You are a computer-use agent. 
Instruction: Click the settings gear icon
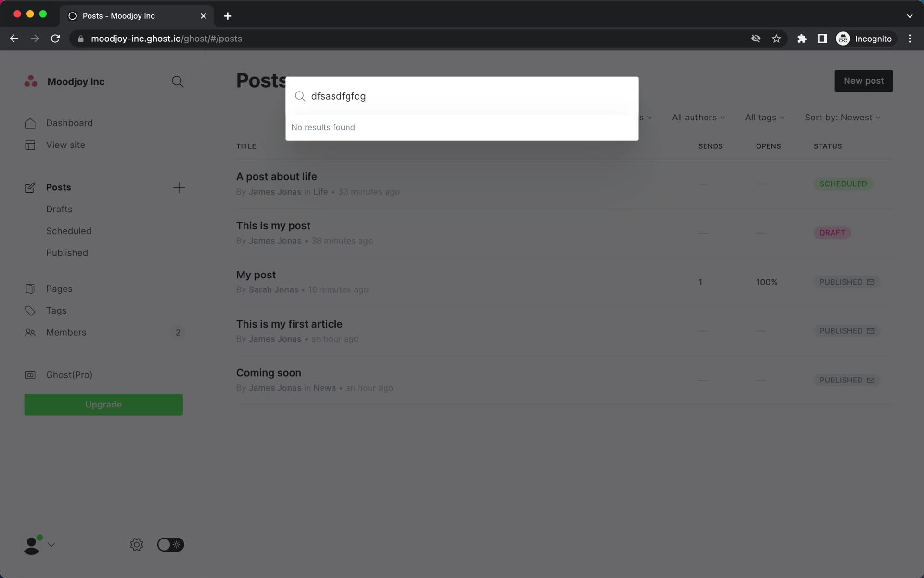(136, 545)
